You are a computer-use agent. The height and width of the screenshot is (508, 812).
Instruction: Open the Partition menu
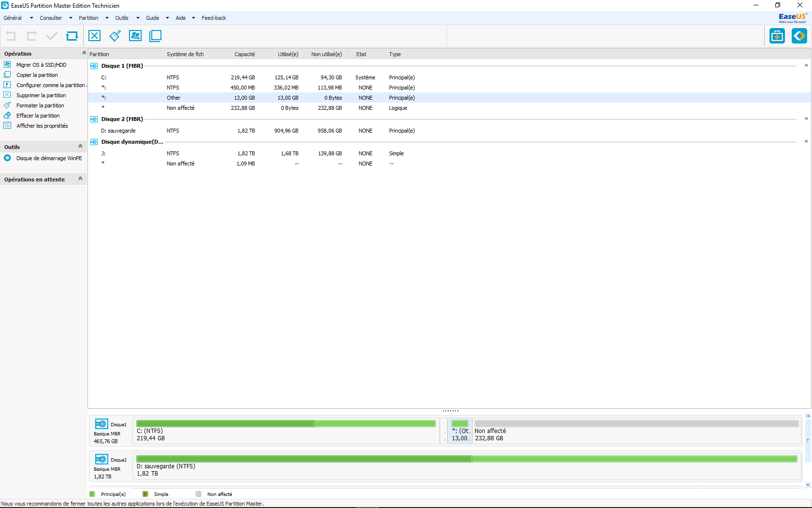88,18
